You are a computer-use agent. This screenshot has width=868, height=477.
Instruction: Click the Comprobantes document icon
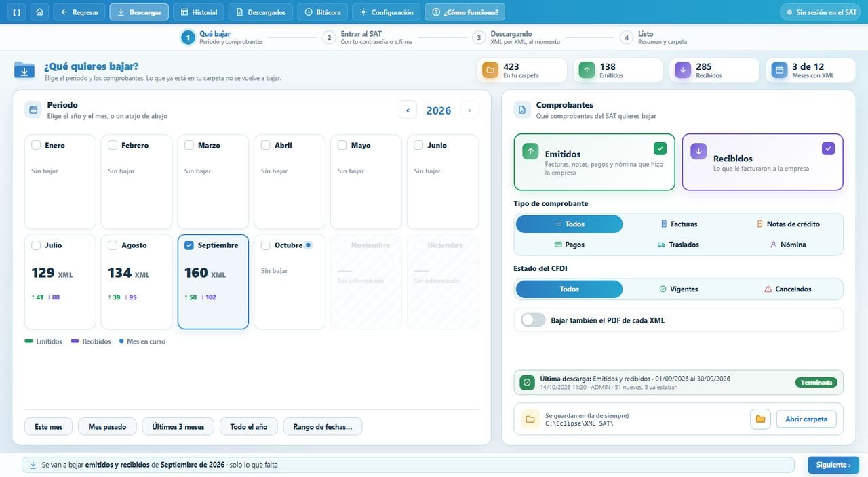point(522,110)
